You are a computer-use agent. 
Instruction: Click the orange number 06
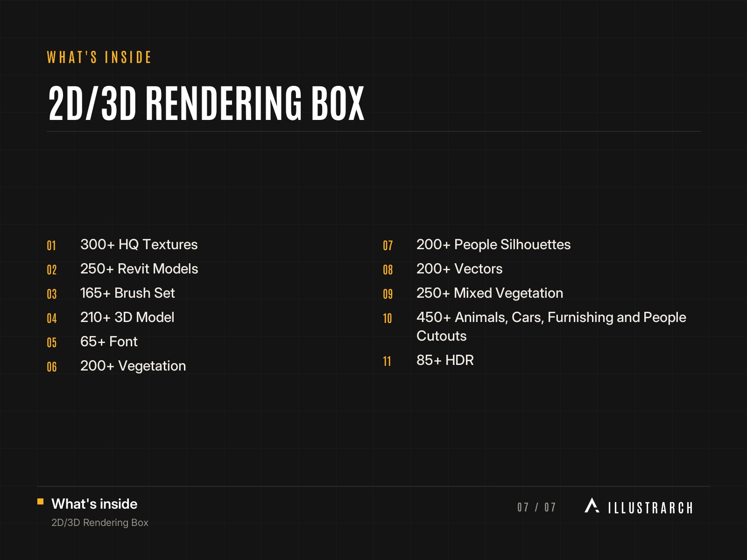(x=52, y=367)
